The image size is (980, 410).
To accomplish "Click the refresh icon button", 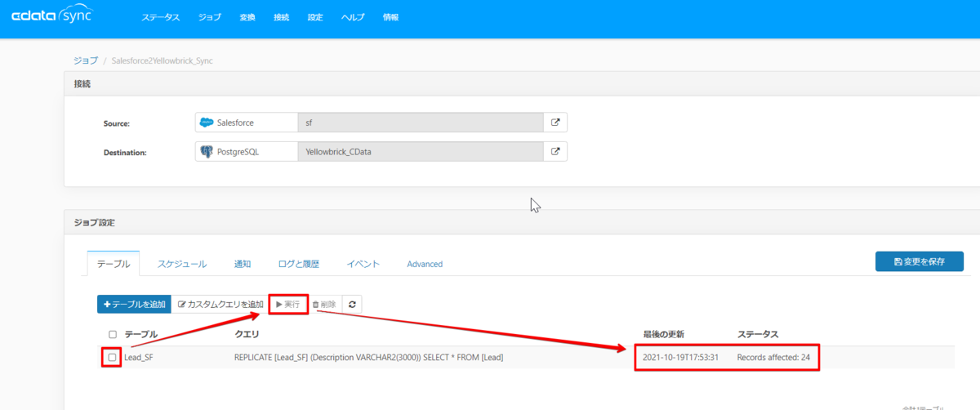I will coord(352,304).
